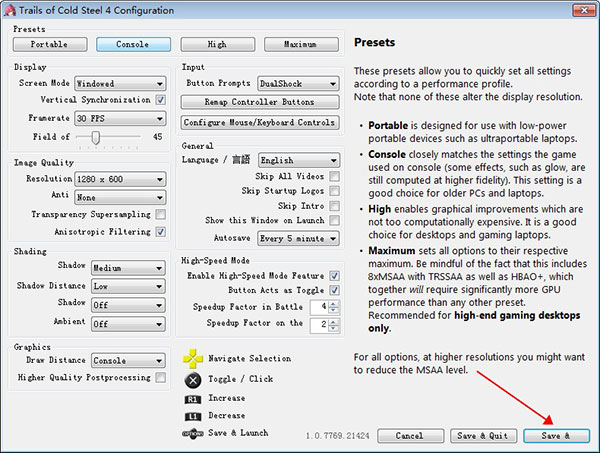Click the L1 Decrease icon
600x453 pixels.
(x=193, y=415)
